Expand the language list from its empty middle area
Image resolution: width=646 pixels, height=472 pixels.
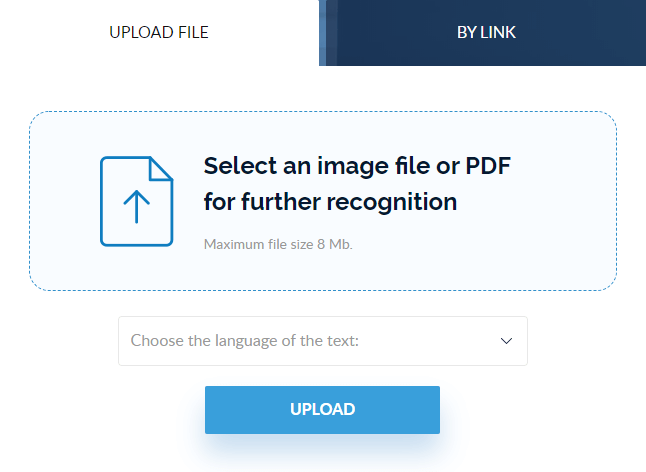click(430, 341)
